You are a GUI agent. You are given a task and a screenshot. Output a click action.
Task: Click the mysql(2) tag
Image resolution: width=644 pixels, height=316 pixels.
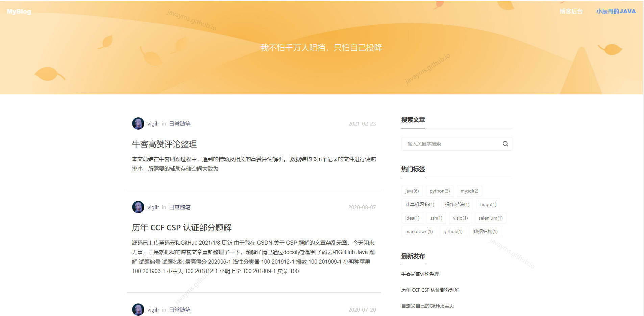coord(469,191)
